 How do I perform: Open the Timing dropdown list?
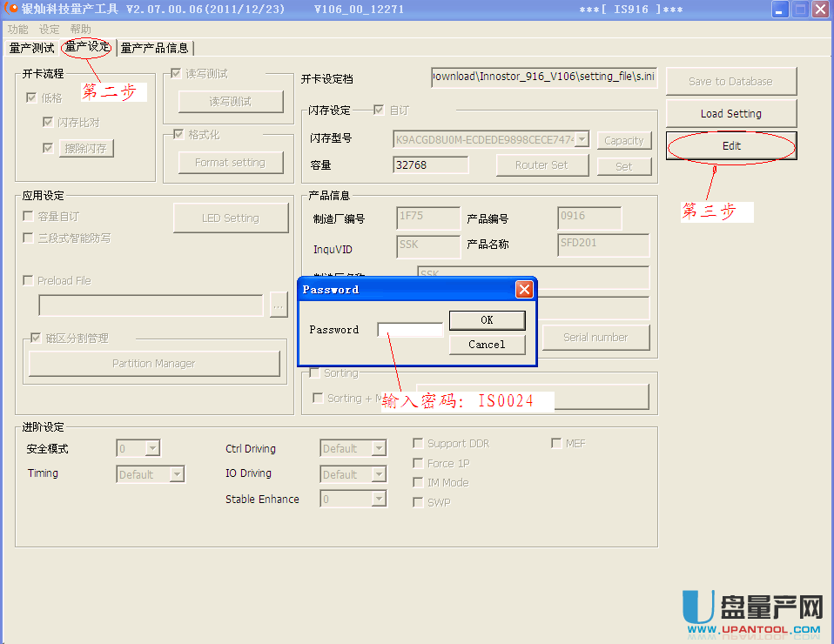177,475
